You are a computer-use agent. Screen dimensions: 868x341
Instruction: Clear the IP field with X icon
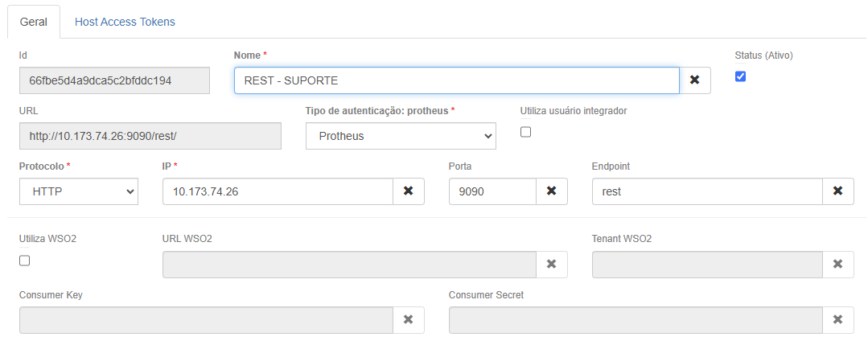[x=408, y=191]
